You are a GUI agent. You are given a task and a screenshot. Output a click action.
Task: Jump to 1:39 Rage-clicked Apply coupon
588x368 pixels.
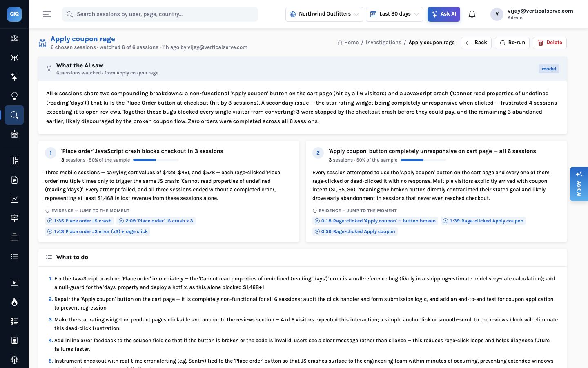click(x=483, y=221)
